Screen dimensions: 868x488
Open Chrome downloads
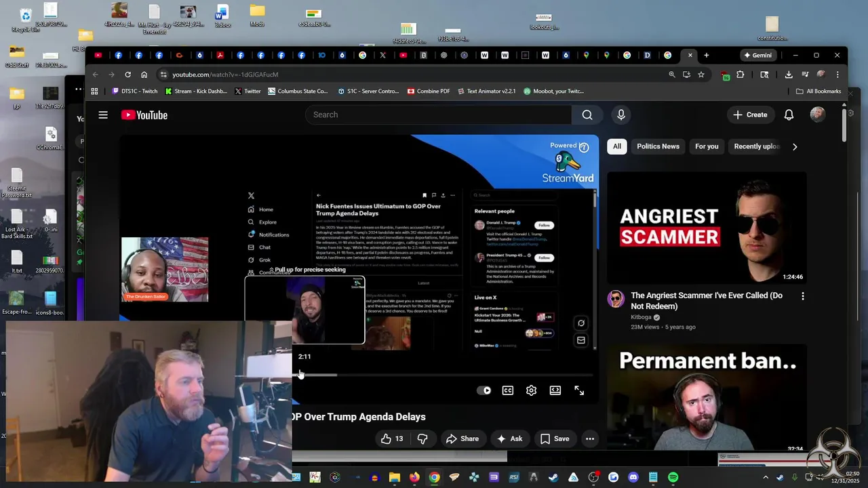[x=789, y=75]
